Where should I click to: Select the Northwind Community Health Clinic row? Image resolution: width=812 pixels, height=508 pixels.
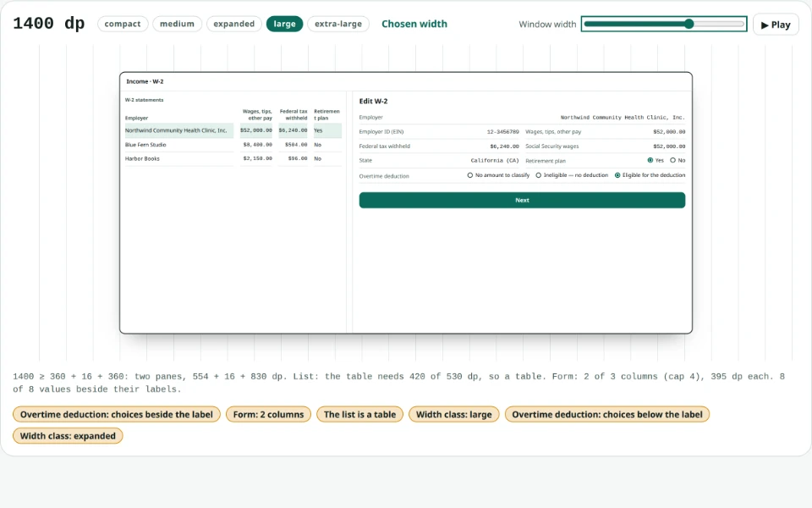click(x=233, y=130)
